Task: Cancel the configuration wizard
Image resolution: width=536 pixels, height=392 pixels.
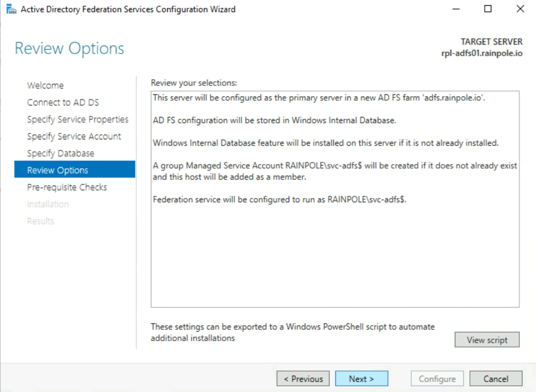Action: click(x=496, y=379)
